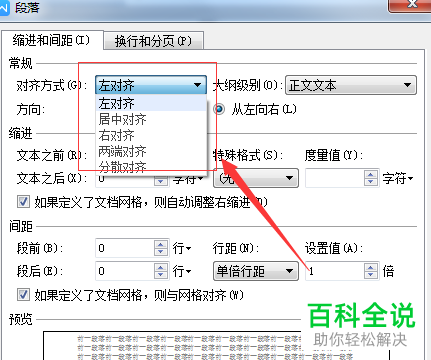Toggle 如果定义了文档网格，则与网格对齐 checkbox
This screenshot has width=431, height=360.
(x=23, y=295)
